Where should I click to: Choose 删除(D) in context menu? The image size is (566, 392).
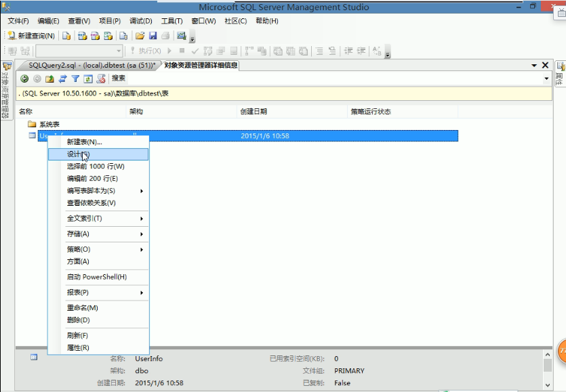point(98,320)
